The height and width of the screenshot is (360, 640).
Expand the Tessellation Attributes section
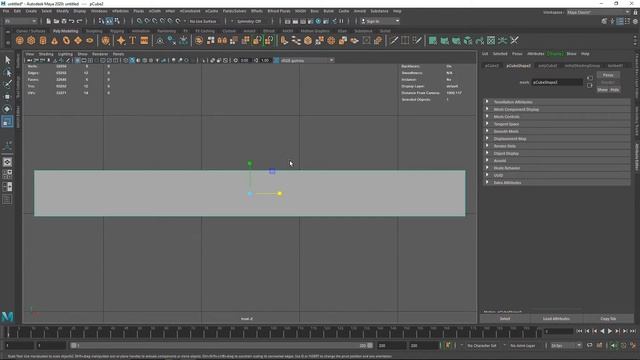click(x=557, y=102)
